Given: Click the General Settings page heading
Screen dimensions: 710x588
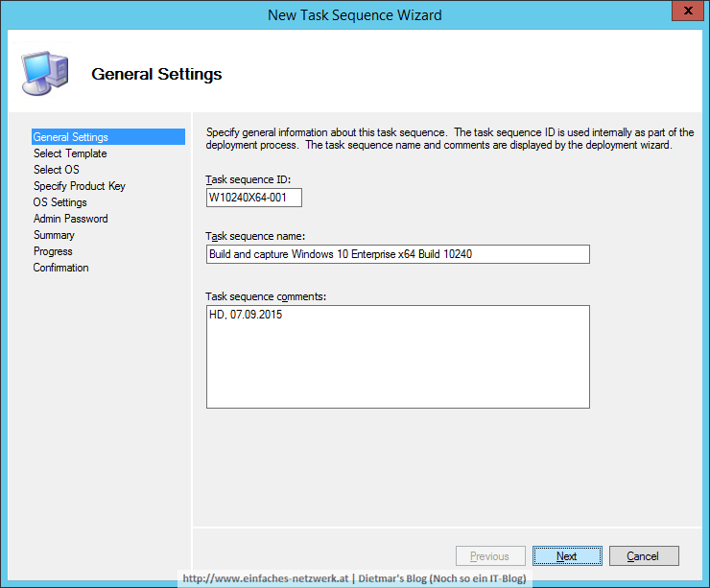Looking at the screenshot, I should [x=156, y=74].
